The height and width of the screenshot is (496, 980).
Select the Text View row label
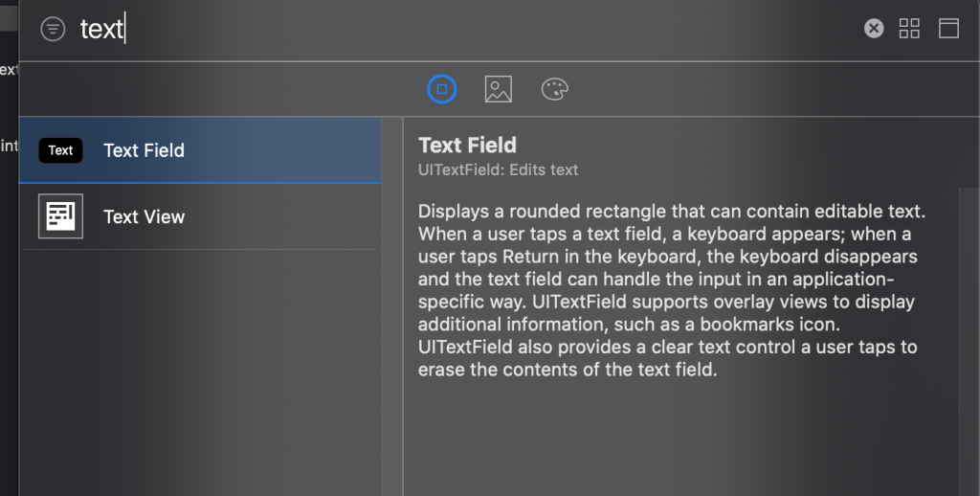pos(144,216)
